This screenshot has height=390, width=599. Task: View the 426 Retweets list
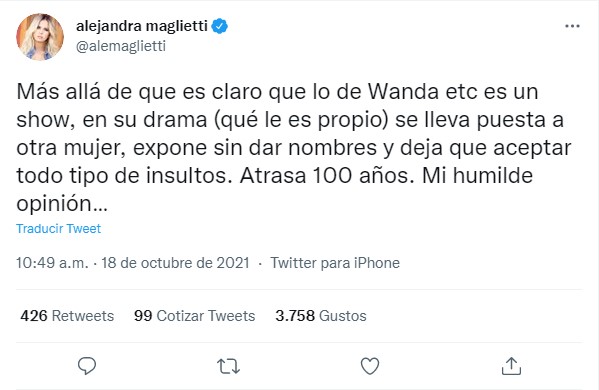tap(67, 316)
